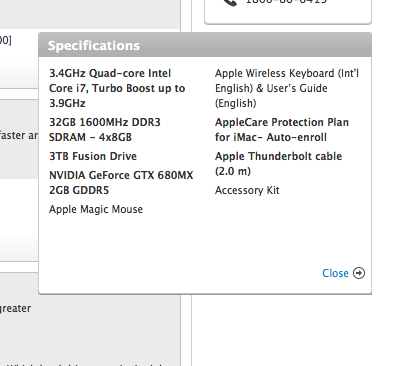Click the 3.9GHz Turbo Boost text line
This screenshot has width=420, height=366.
pyautogui.click(x=67, y=103)
